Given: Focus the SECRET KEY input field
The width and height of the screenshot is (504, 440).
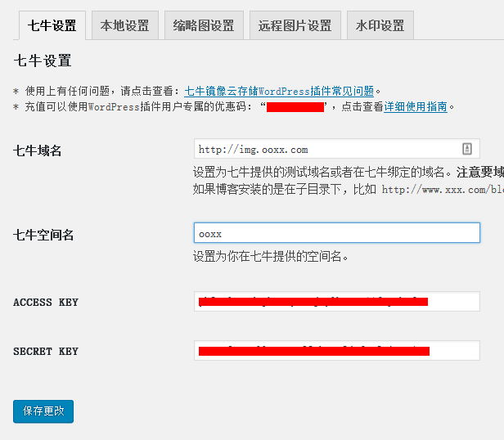Looking at the screenshot, I should point(336,351).
